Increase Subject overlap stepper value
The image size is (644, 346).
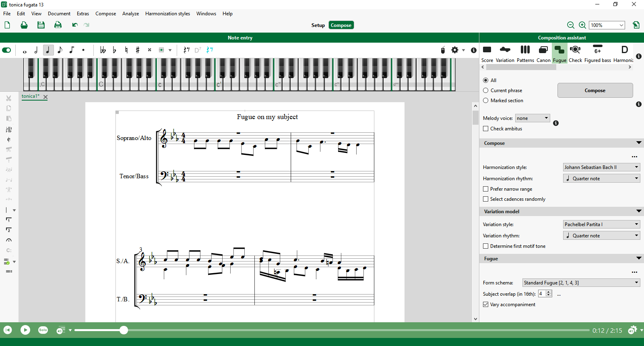[x=549, y=292]
